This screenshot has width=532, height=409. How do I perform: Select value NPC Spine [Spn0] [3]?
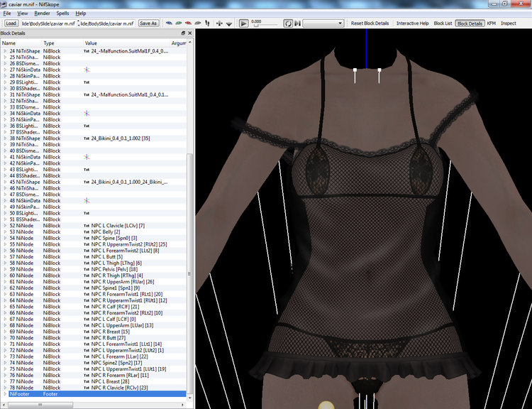click(x=114, y=238)
